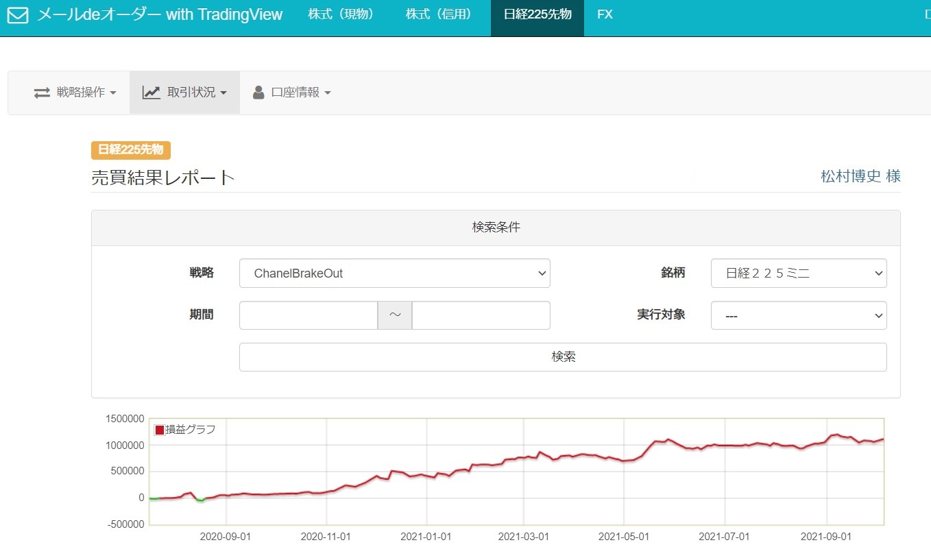The height and width of the screenshot is (560, 931).
Task: Expand the 戦略操作 menu caret
Action: pyautogui.click(x=113, y=93)
